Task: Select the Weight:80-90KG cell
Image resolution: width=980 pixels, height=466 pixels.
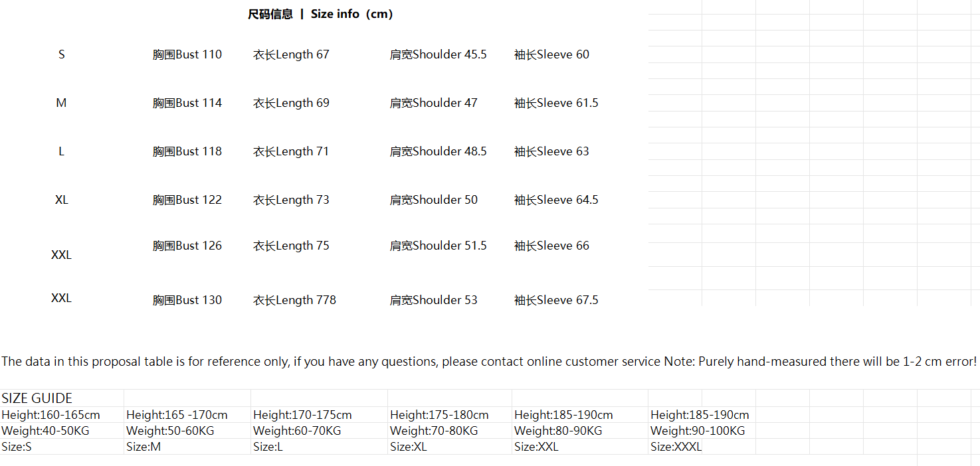Action: 558,431
